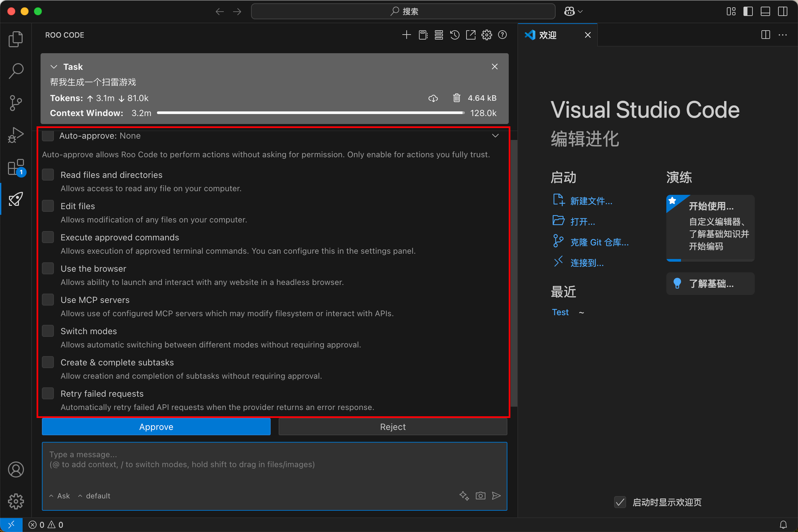The image size is (798, 532).
Task: Enable Use the browser option
Action: tap(48, 268)
